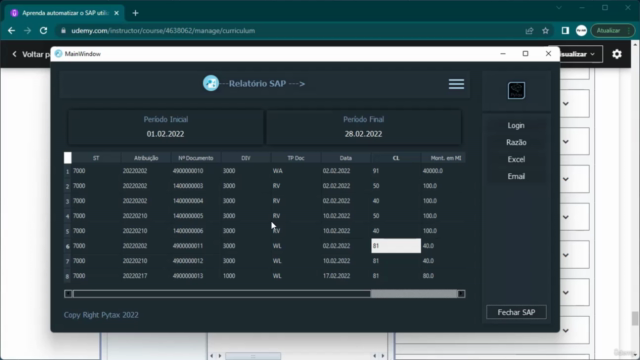Image resolution: width=640 pixels, height=360 pixels.
Task: Click browser back arrow
Action: [11, 31]
